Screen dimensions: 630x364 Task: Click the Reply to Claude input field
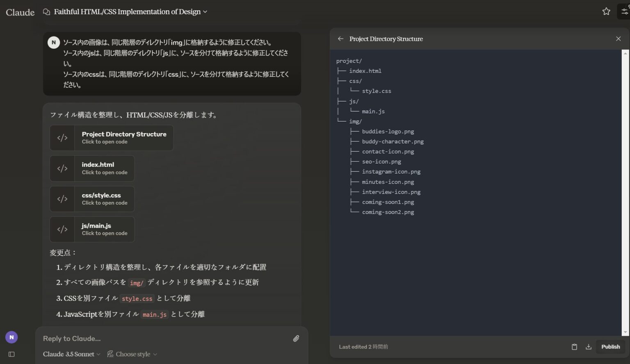click(x=164, y=338)
